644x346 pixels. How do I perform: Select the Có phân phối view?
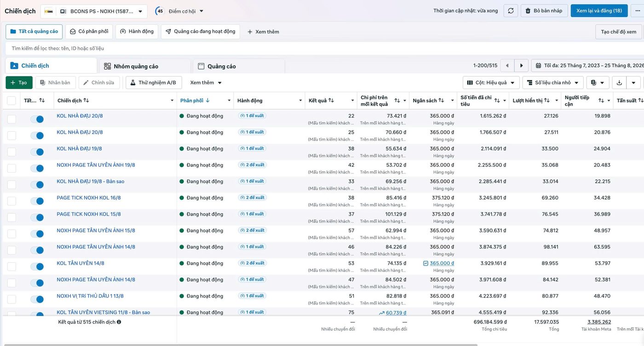[x=89, y=31]
